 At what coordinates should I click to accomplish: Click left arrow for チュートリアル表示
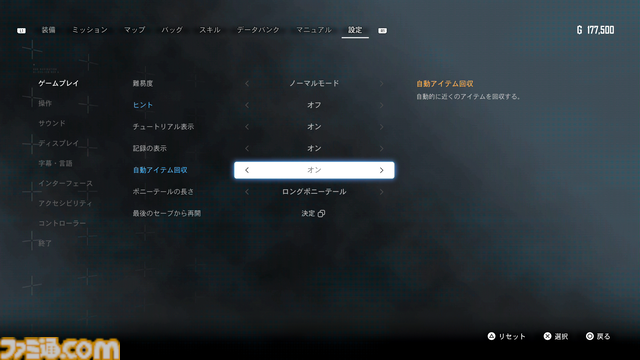pyautogui.click(x=247, y=127)
